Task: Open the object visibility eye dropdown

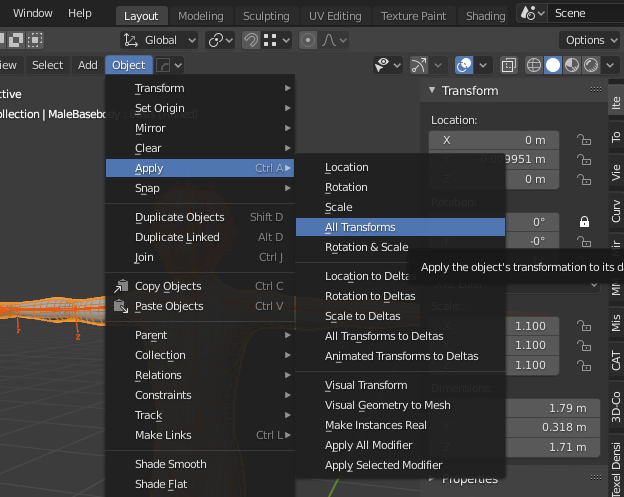Action: pyautogui.click(x=387, y=65)
